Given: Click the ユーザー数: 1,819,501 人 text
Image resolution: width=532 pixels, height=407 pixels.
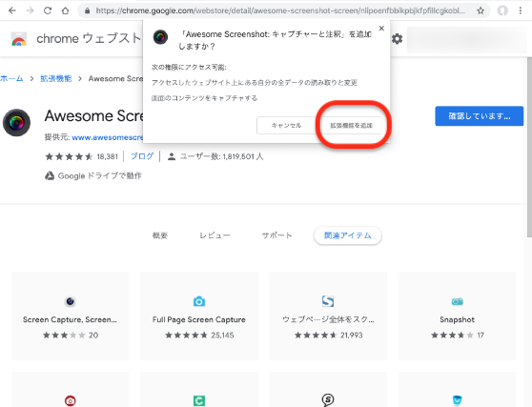Looking at the screenshot, I should click(x=221, y=156).
